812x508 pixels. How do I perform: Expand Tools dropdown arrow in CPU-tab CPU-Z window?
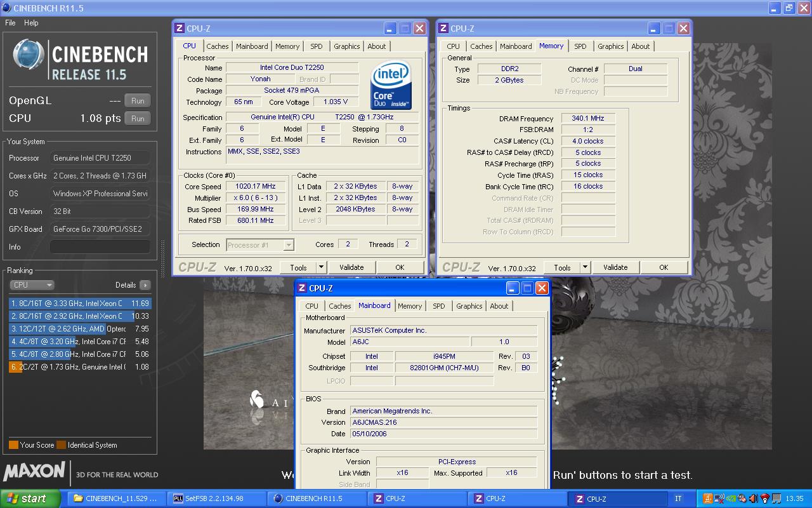(321, 267)
